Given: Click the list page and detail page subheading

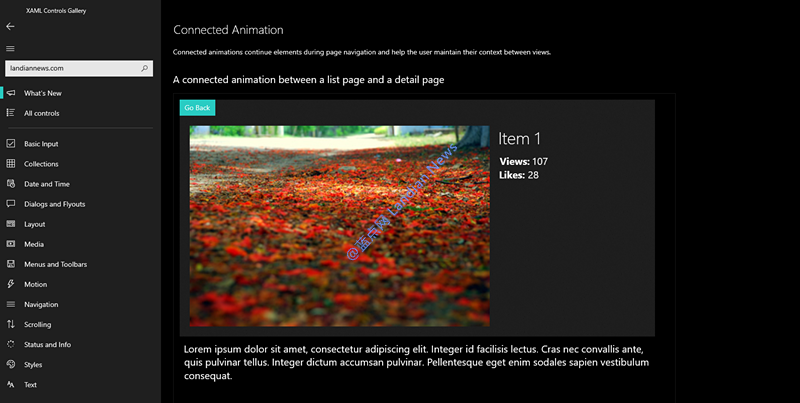Looking at the screenshot, I should [308, 80].
